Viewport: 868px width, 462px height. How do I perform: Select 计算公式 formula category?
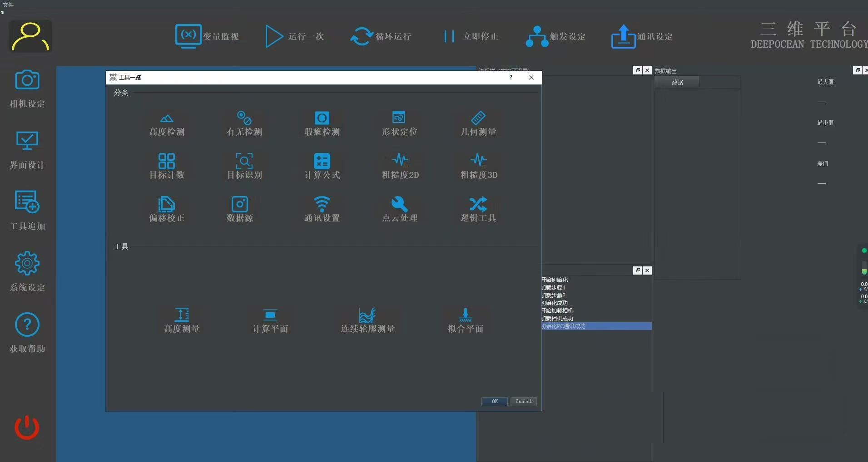pos(322,167)
